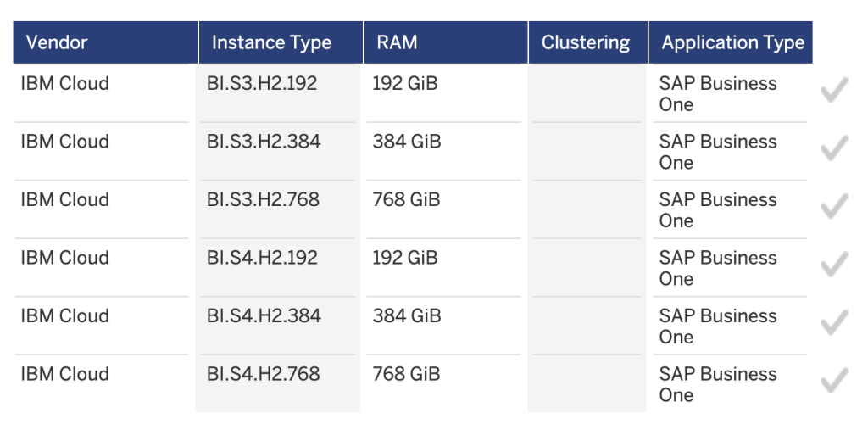Sort by the RAM column header
This screenshot has height=424, width=868.
(446, 42)
